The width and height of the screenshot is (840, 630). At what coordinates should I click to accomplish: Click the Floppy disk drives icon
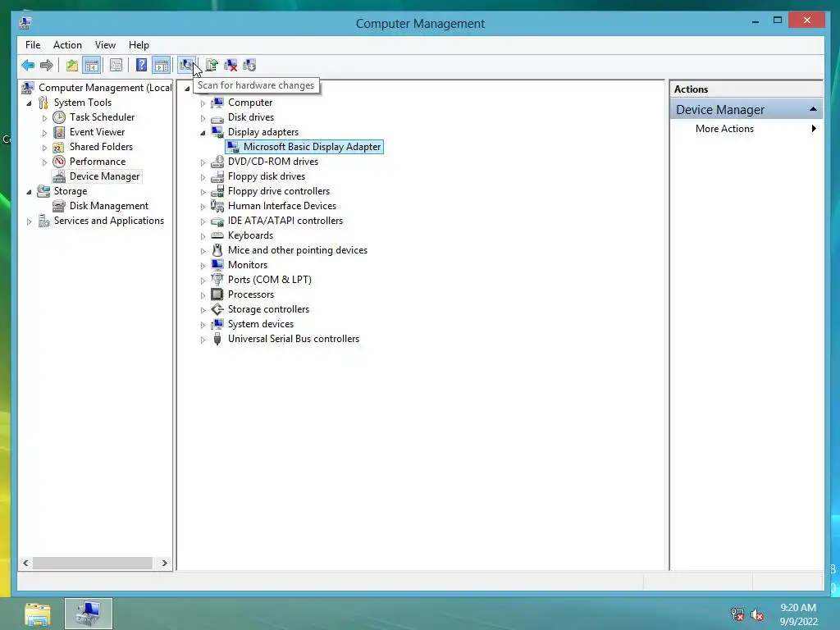(x=217, y=176)
